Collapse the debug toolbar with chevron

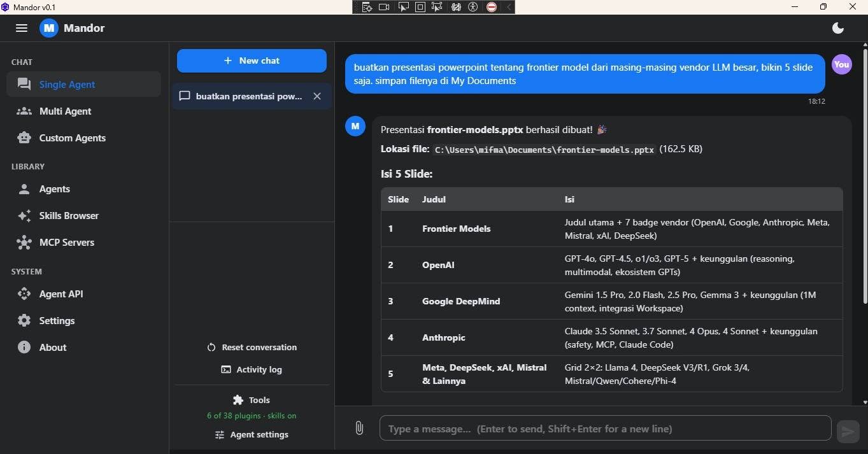coord(508,7)
